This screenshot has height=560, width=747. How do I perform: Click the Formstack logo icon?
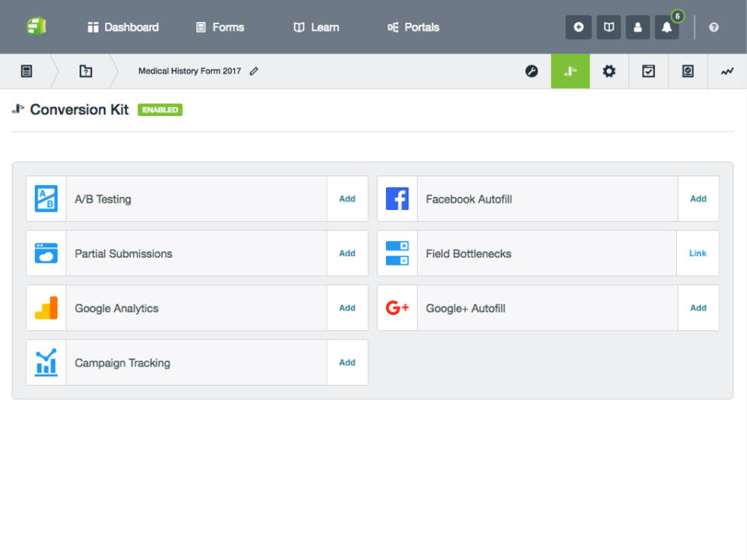click(36, 26)
